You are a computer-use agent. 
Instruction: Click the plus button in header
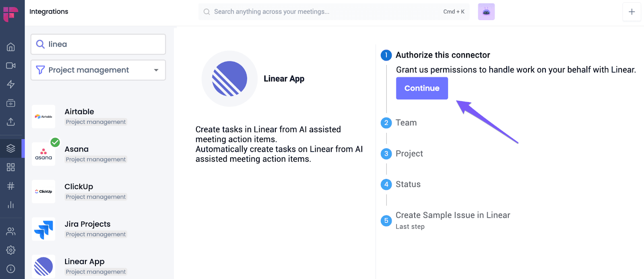(632, 12)
